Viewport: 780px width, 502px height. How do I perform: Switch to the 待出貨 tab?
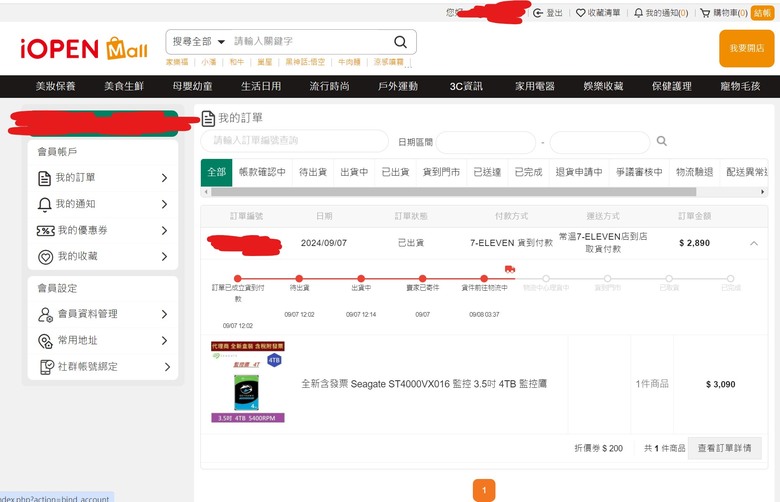tap(313, 172)
